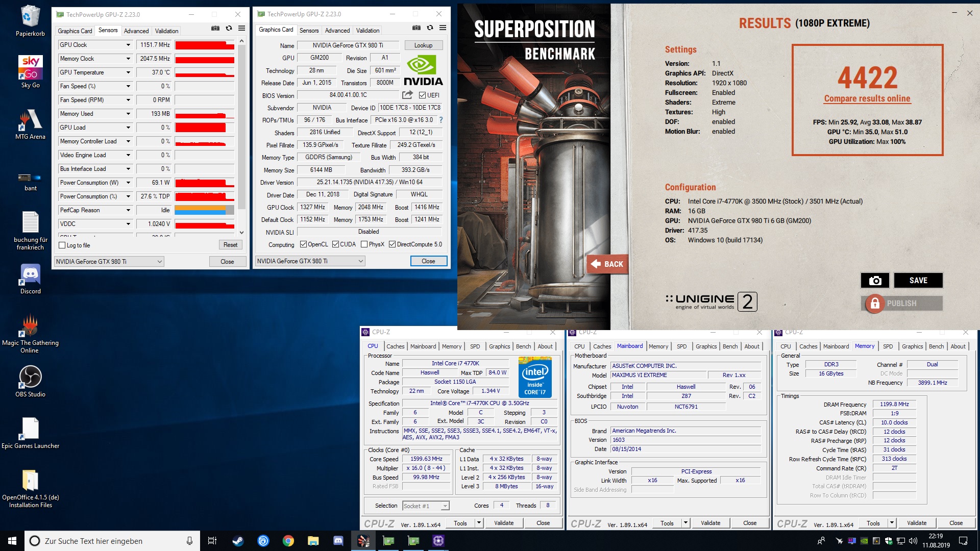The height and width of the screenshot is (551, 980).
Task: Open Papierkorb recycle bin desktop icon
Action: pos(30,21)
